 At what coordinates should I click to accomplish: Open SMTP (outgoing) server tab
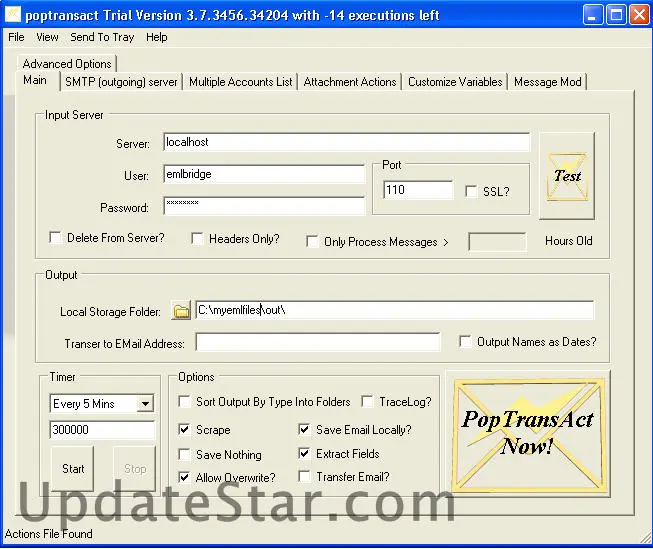(x=121, y=82)
